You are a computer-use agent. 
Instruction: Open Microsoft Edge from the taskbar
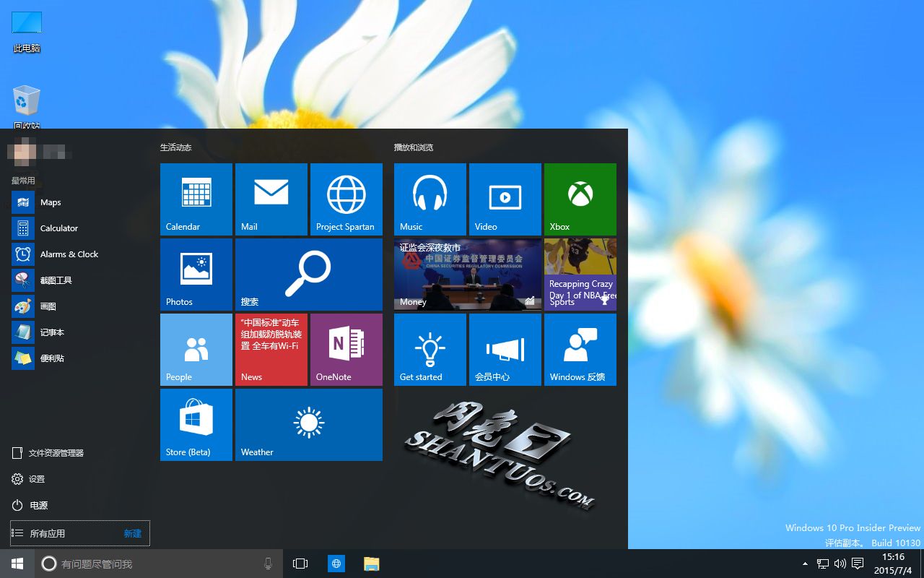[336, 563]
